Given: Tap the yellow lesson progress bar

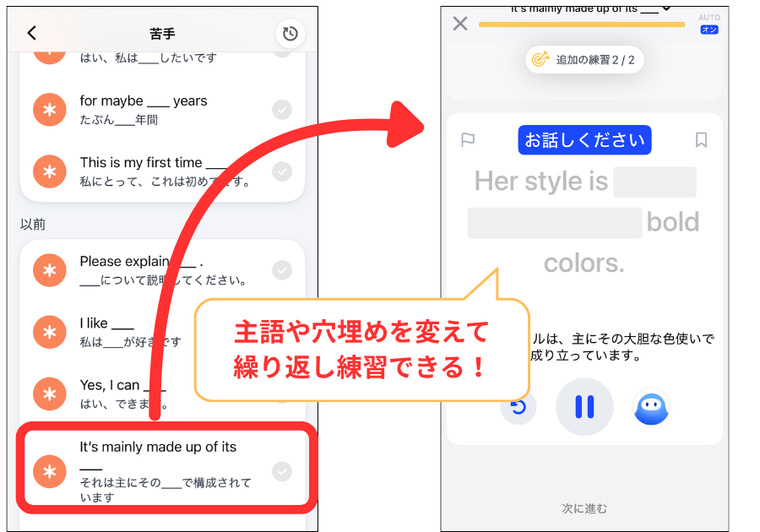Looking at the screenshot, I should point(582,24).
